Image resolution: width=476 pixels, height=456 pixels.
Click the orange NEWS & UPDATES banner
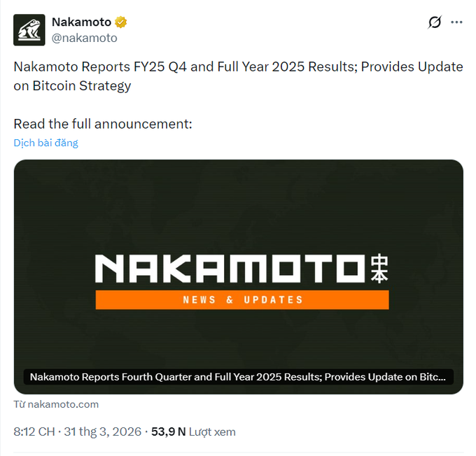tap(241, 299)
